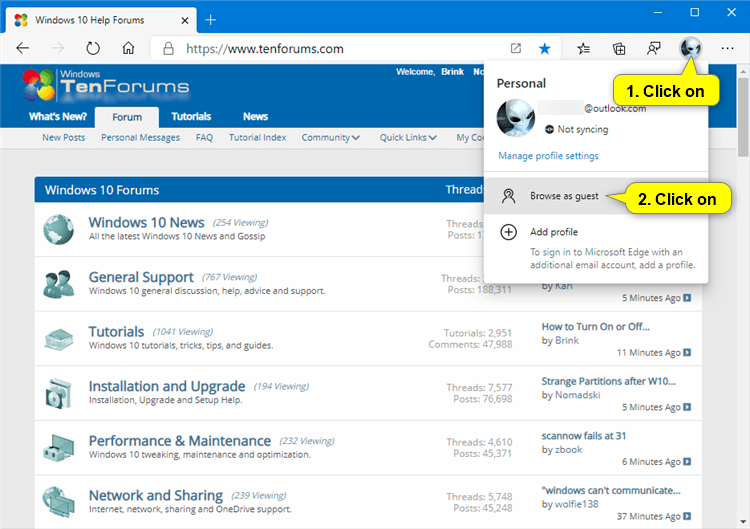The height and width of the screenshot is (529, 750).
Task: Click the page vertical scrollbar thumb
Action: tap(742, 117)
